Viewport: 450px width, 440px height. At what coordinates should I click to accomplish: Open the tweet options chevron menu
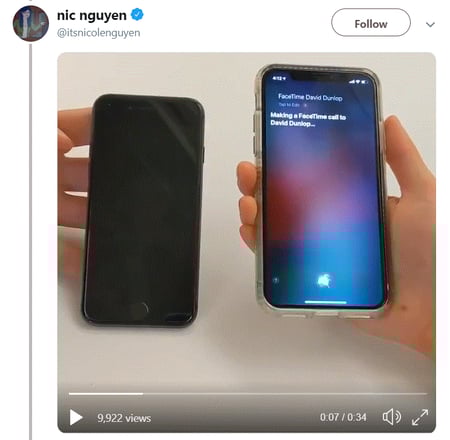430,24
